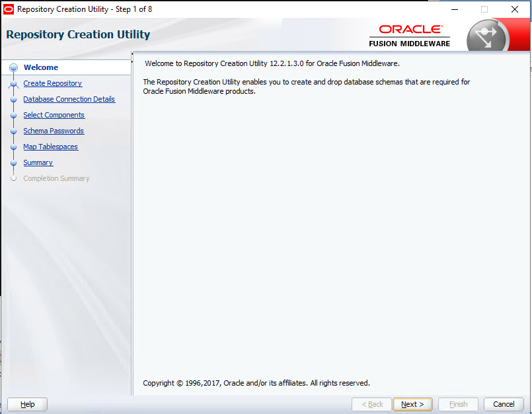The height and width of the screenshot is (414, 532).
Task: Open the Summary step link
Action: [38, 162]
